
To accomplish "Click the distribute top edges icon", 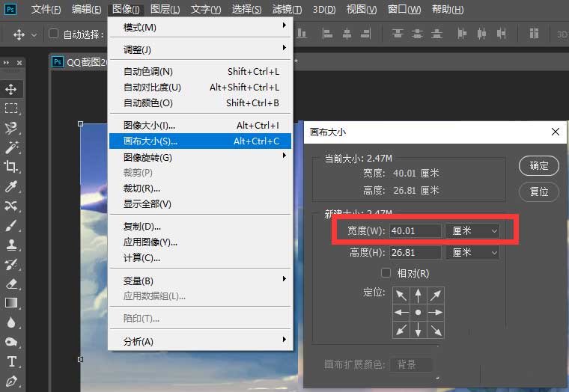I will click(x=398, y=34).
